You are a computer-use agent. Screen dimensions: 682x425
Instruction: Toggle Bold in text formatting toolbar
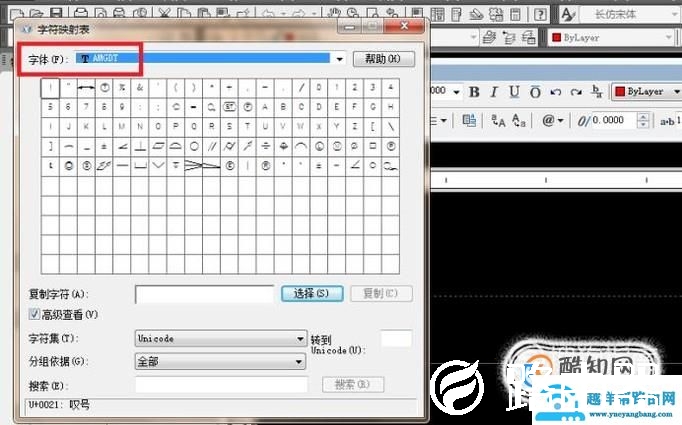coord(474,92)
